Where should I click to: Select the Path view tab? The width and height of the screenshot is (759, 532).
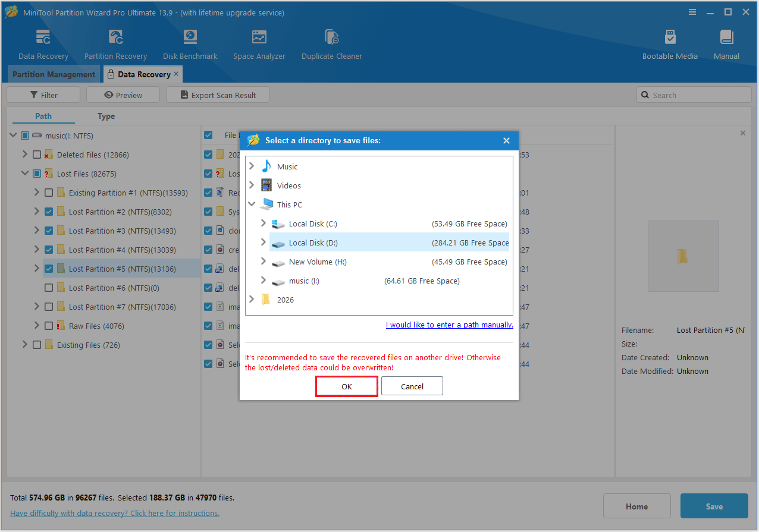point(43,116)
